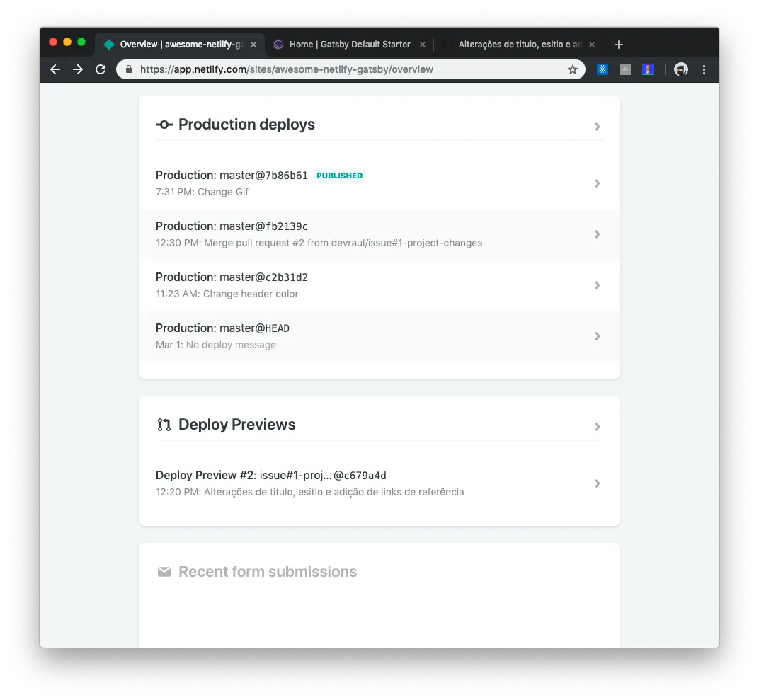Close the Gatsby Default Starter tab

tap(423, 45)
